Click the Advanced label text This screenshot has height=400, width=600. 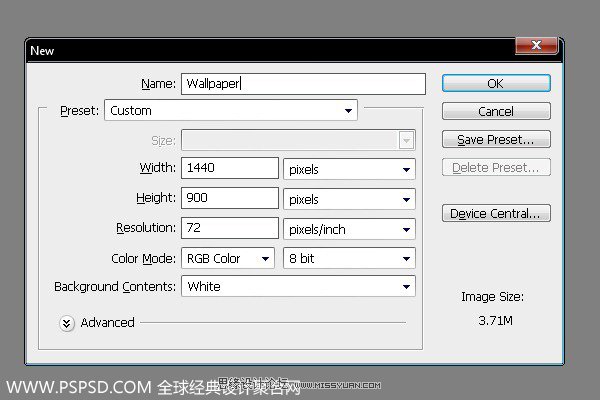click(x=108, y=323)
